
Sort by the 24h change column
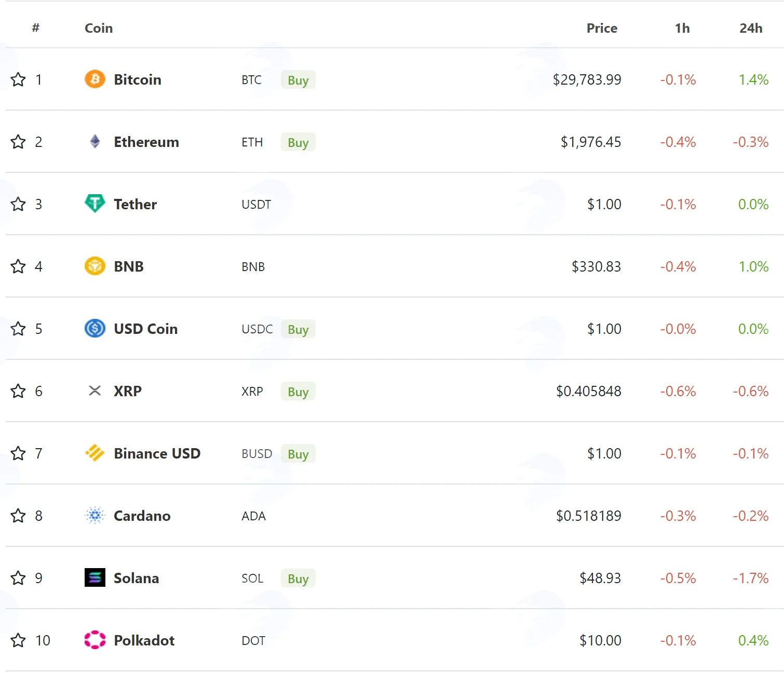point(751,28)
